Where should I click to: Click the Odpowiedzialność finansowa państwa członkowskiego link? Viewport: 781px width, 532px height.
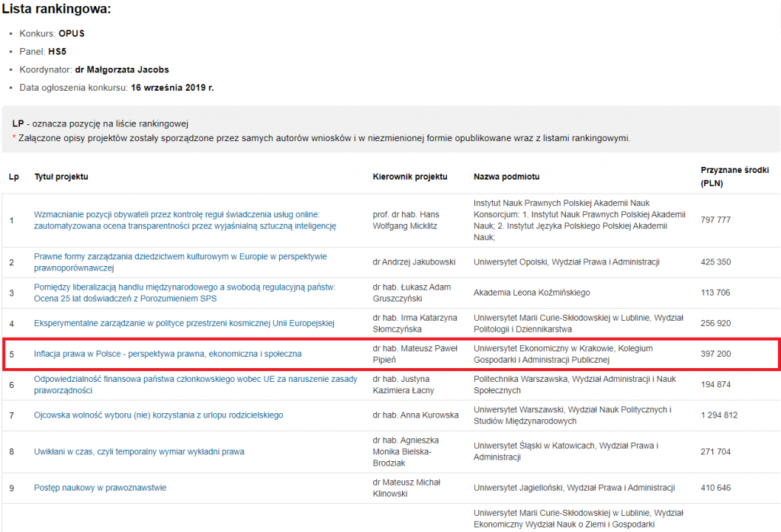[189, 384]
